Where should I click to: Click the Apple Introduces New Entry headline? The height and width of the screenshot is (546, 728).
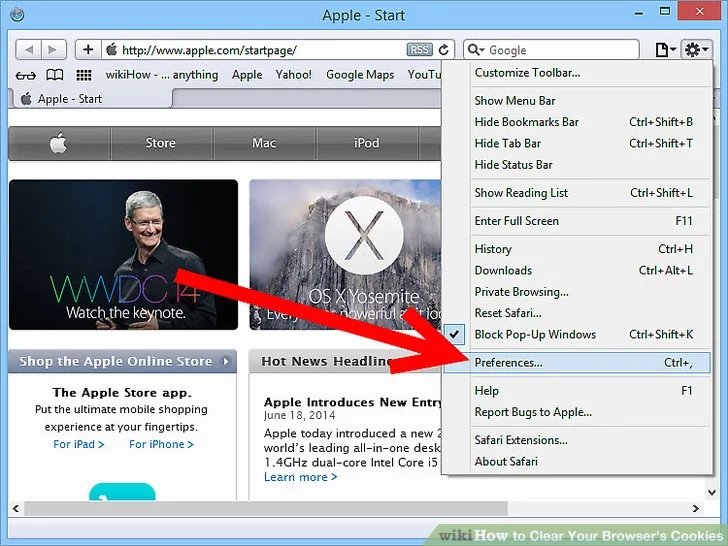click(353, 402)
